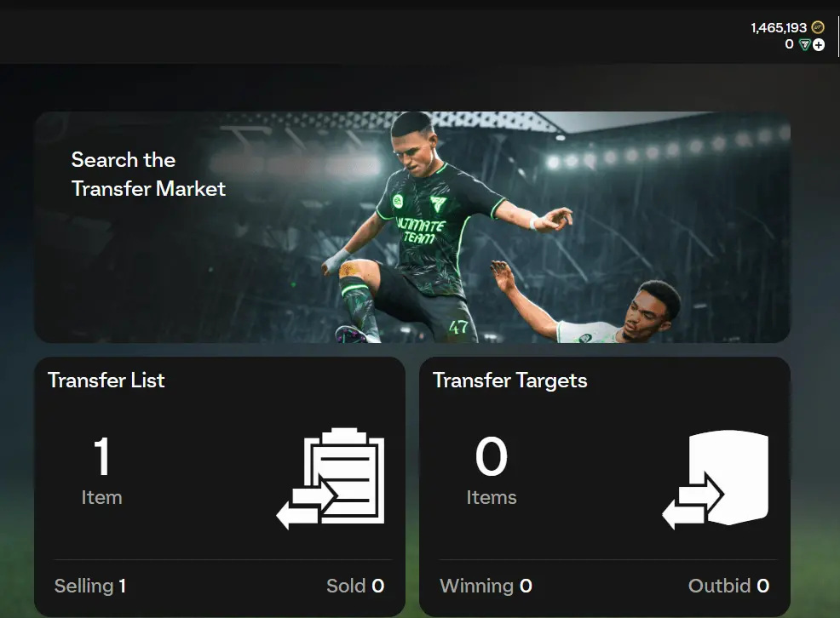Click the gold coin icon by the balance
This screenshot has width=840, height=618.
tap(818, 27)
